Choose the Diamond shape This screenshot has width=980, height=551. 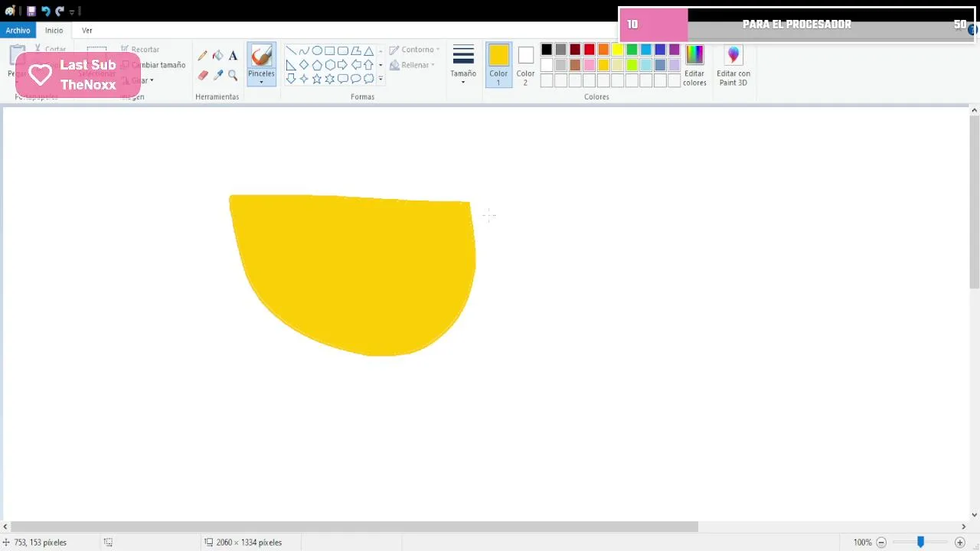click(304, 65)
